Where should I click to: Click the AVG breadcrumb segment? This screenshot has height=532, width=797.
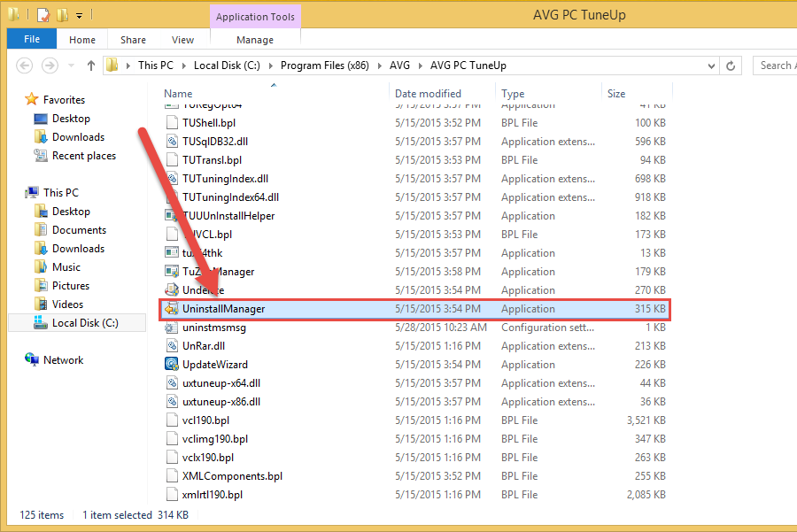tap(399, 66)
